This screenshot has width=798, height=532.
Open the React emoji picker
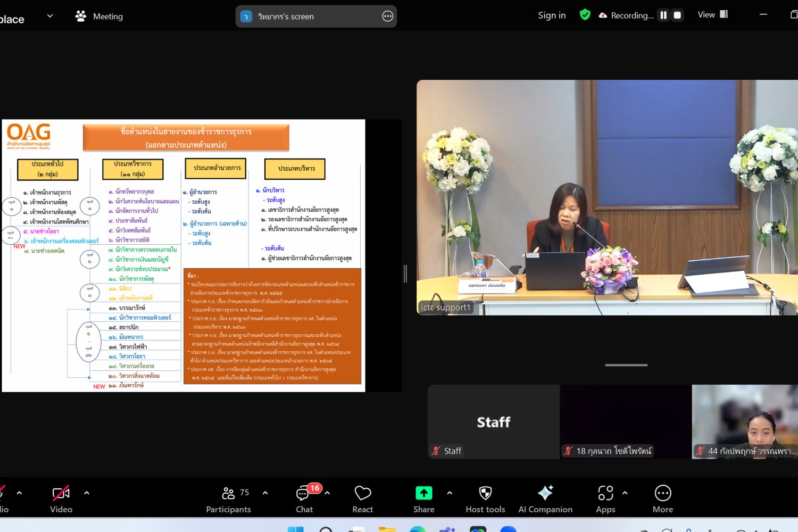(363, 500)
